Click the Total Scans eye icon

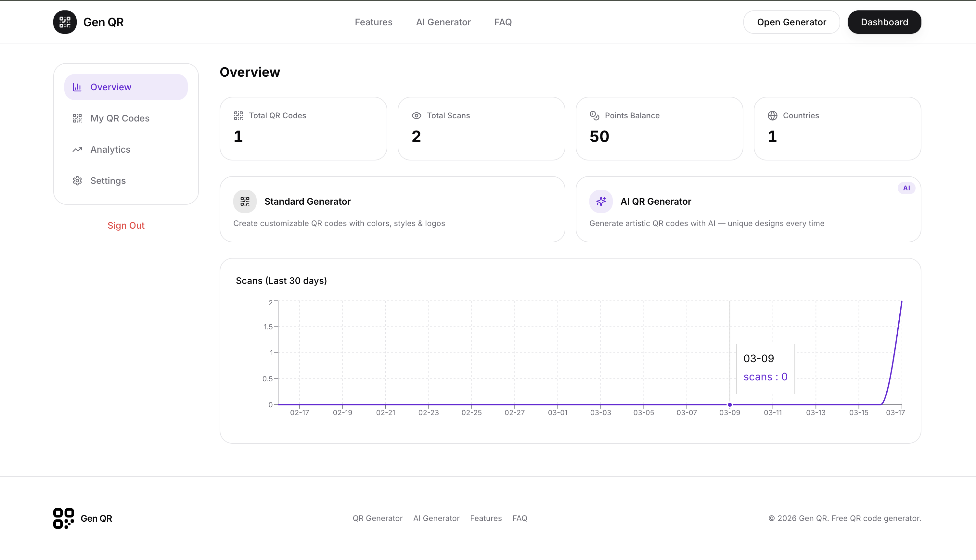click(416, 115)
